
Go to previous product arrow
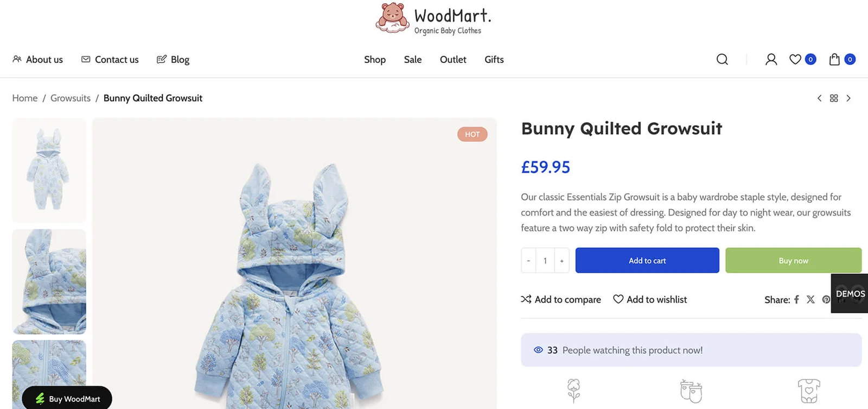(x=819, y=98)
